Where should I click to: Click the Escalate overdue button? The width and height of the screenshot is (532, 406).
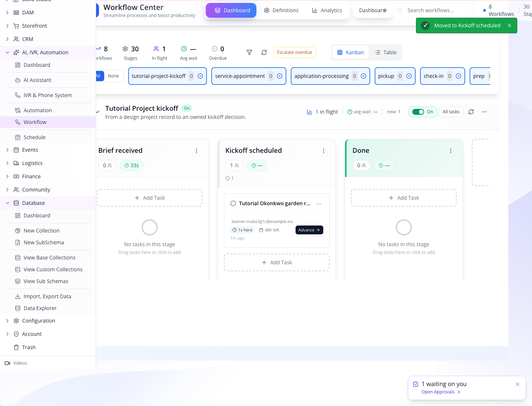294,52
